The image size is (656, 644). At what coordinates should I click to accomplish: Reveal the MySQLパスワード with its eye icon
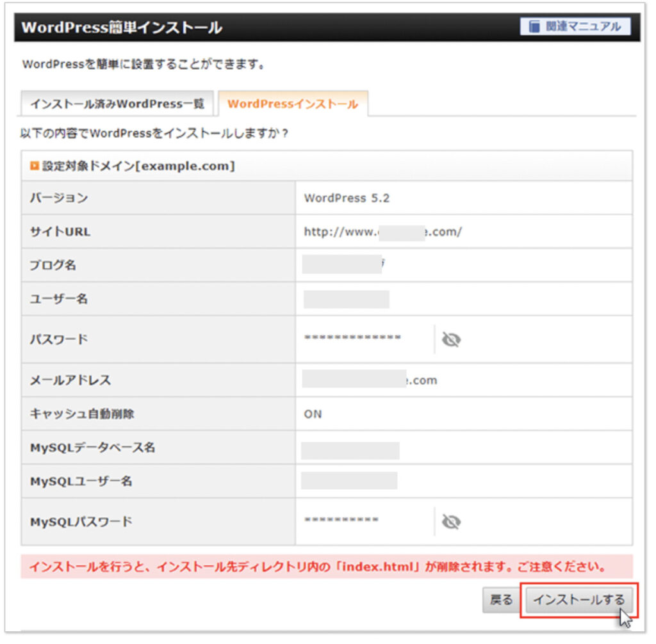pos(451,522)
